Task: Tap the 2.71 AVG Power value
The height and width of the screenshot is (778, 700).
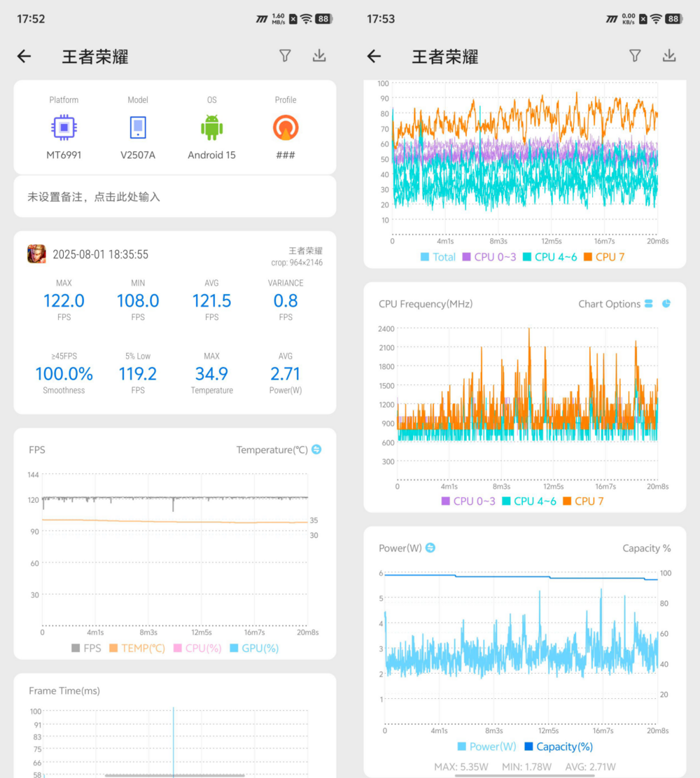Action: click(x=286, y=374)
